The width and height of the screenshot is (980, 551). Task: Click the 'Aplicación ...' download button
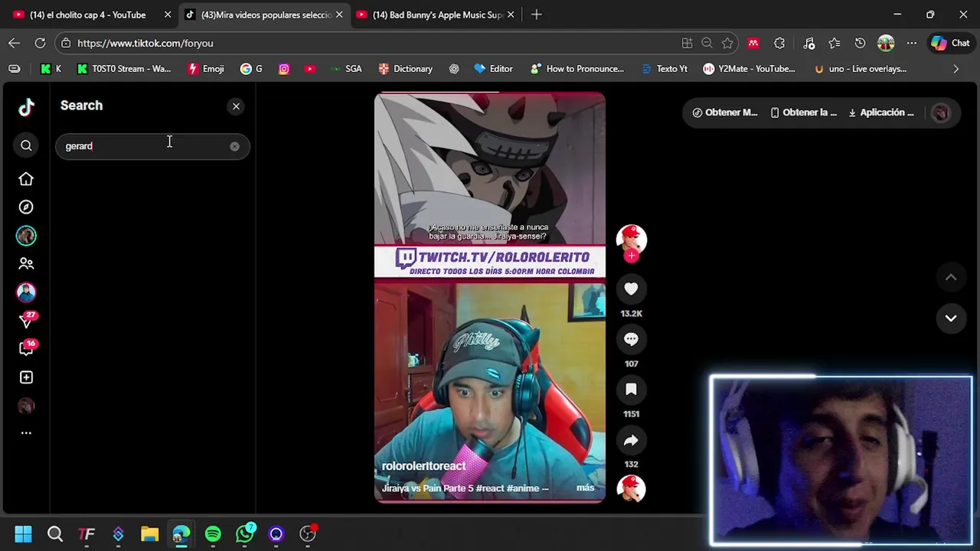pyautogui.click(x=880, y=112)
